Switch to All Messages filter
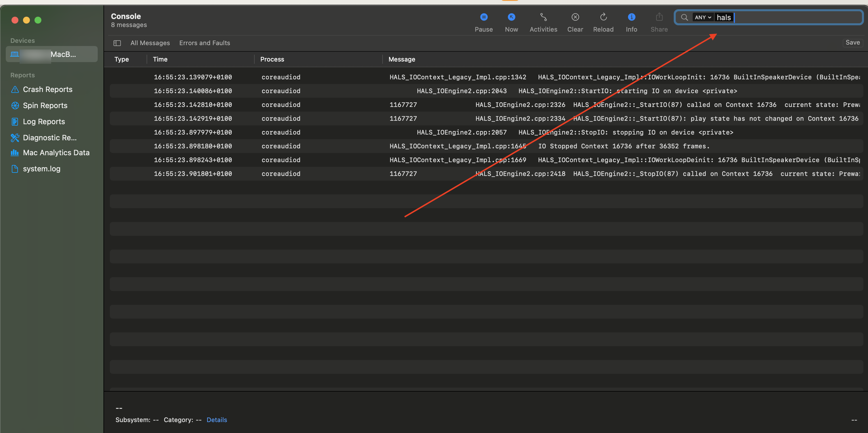Screen dimensions: 868x433 [x=150, y=43]
